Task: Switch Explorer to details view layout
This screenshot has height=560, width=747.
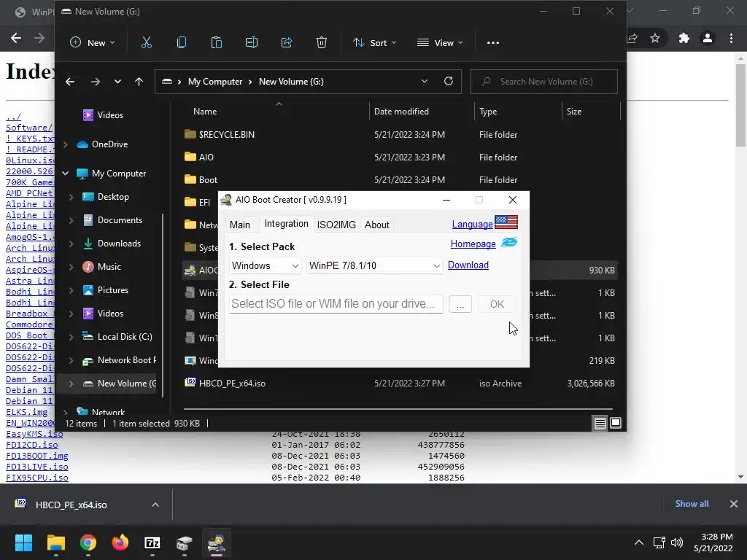Action: coord(600,423)
